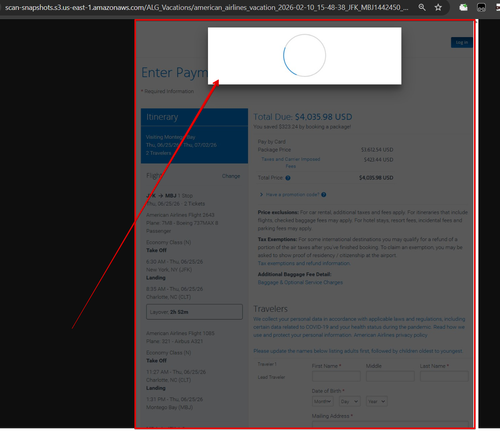Open the cloud extension with green arrow

tap(463, 7)
